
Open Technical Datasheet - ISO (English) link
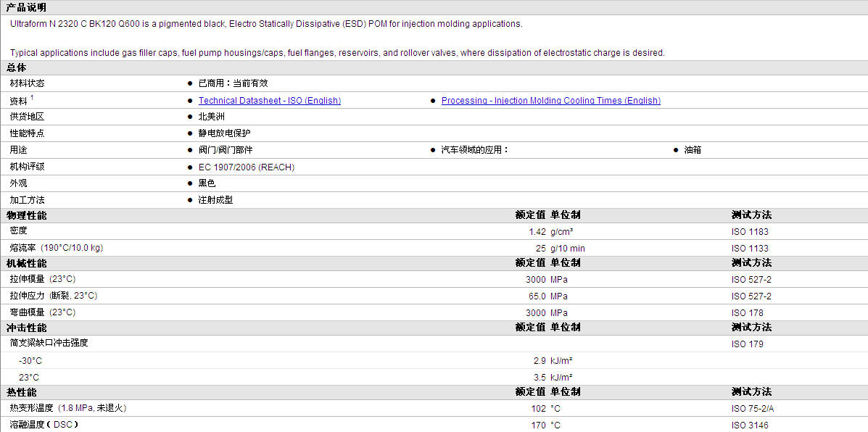(270, 101)
